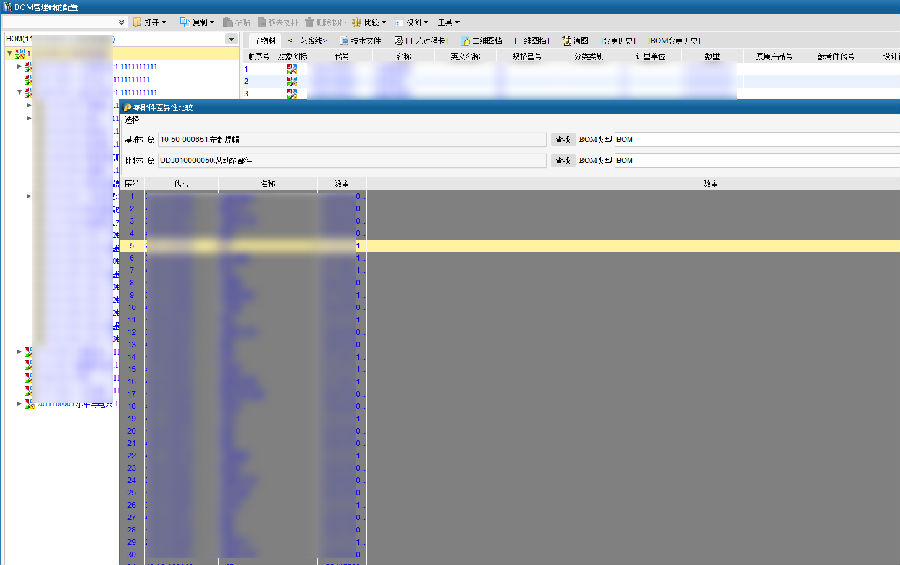Select highlighted row 5 in comparison list
This screenshot has height=565, width=900.
[510, 246]
